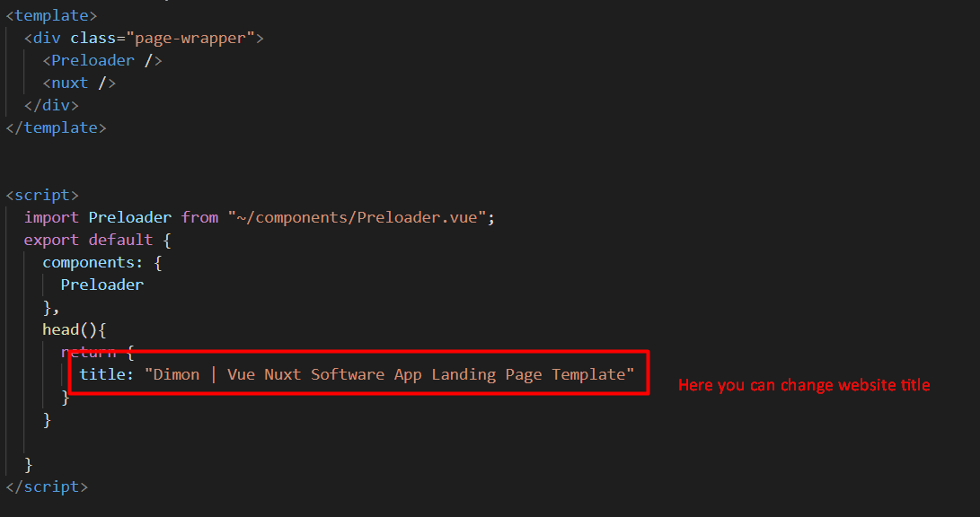Click the import keyword

(x=51, y=217)
